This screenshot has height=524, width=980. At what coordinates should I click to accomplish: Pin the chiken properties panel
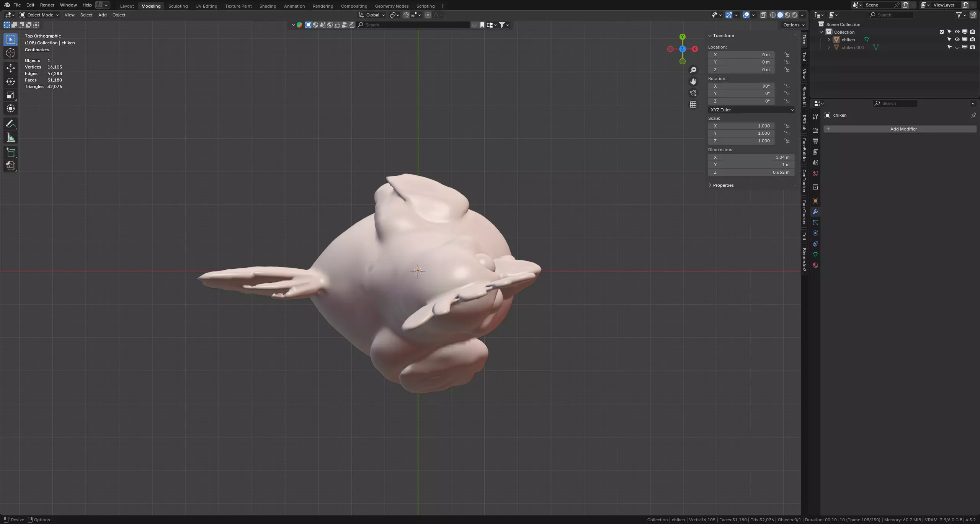pos(973,115)
